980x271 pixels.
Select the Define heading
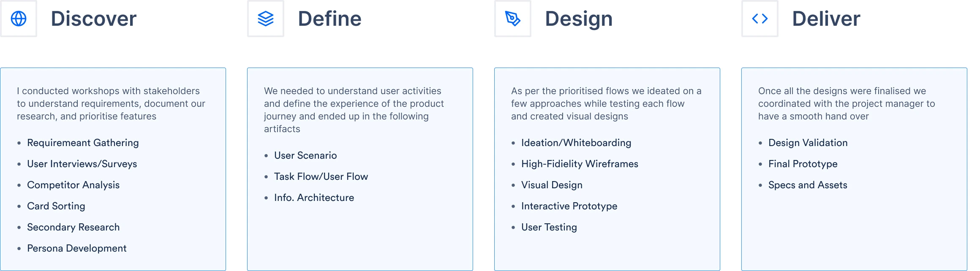[329, 19]
